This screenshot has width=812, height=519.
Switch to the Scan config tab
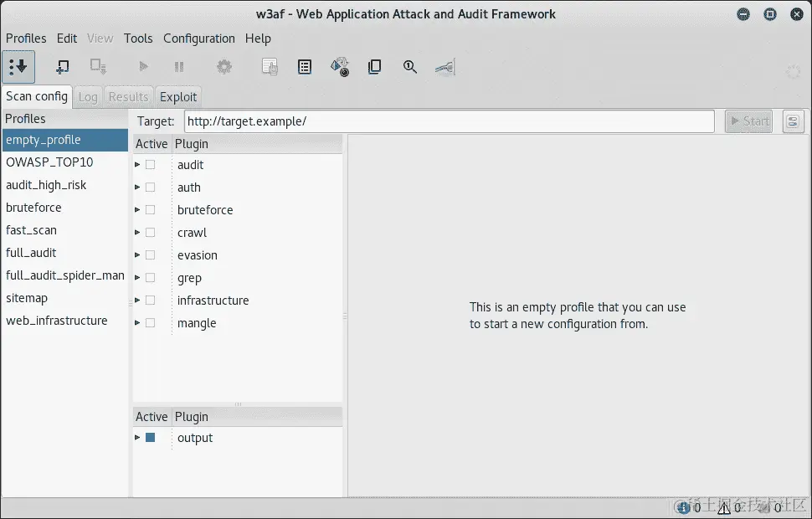coord(37,97)
